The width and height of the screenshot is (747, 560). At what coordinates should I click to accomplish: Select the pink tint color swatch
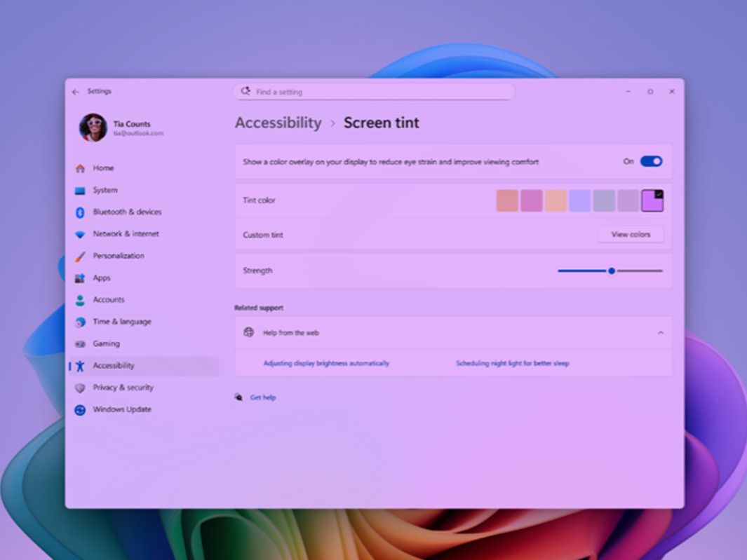coord(532,200)
